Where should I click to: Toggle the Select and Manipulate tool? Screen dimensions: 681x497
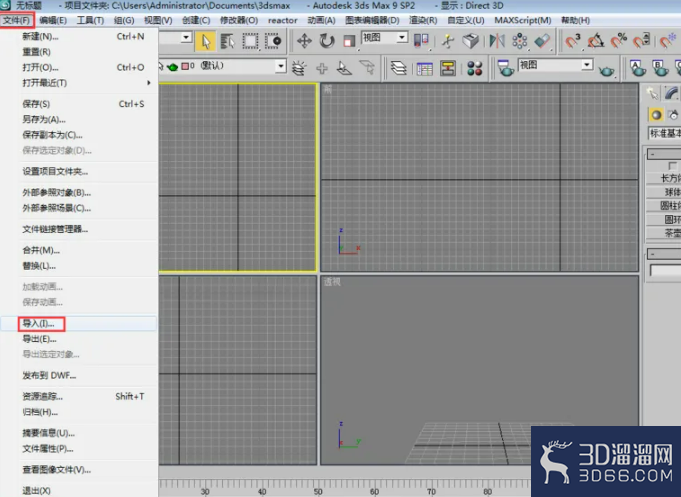pos(448,41)
